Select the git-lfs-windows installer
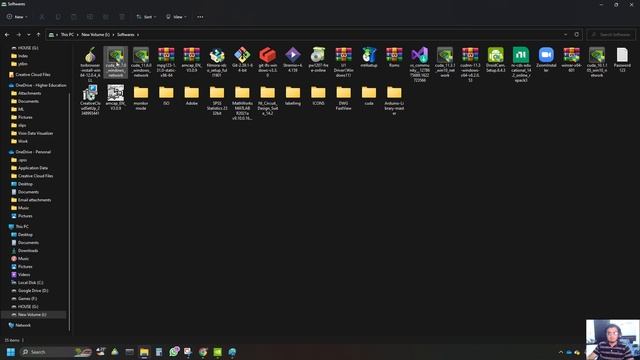640x360 pixels. point(267,62)
